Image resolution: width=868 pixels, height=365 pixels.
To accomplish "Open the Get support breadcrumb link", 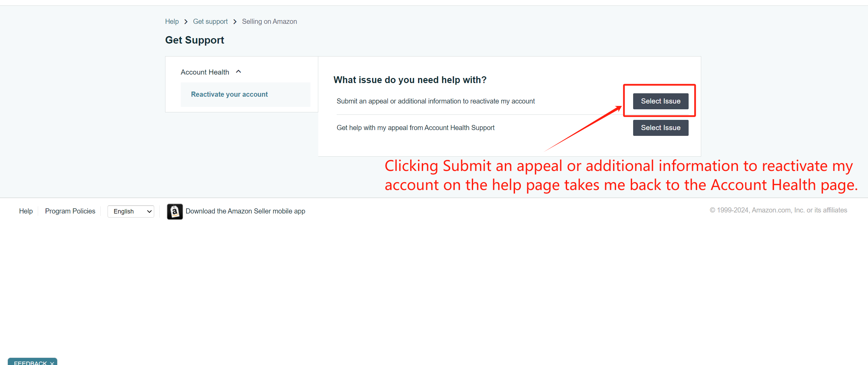I will click(x=210, y=21).
